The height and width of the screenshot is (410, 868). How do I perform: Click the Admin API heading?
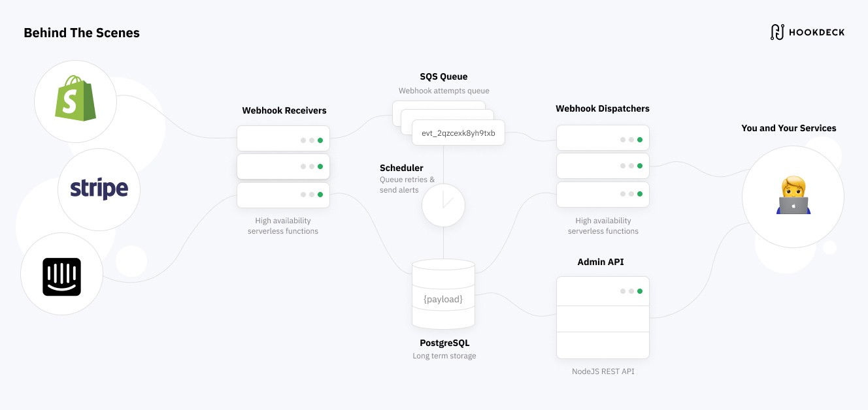coord(601,262)
